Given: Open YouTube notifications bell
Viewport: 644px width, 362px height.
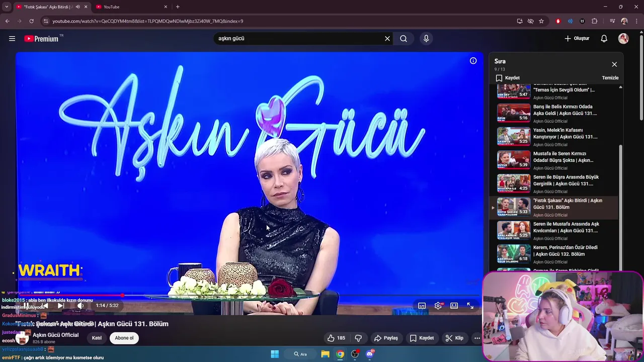Looking at the screenshot, I should (604, 38).
